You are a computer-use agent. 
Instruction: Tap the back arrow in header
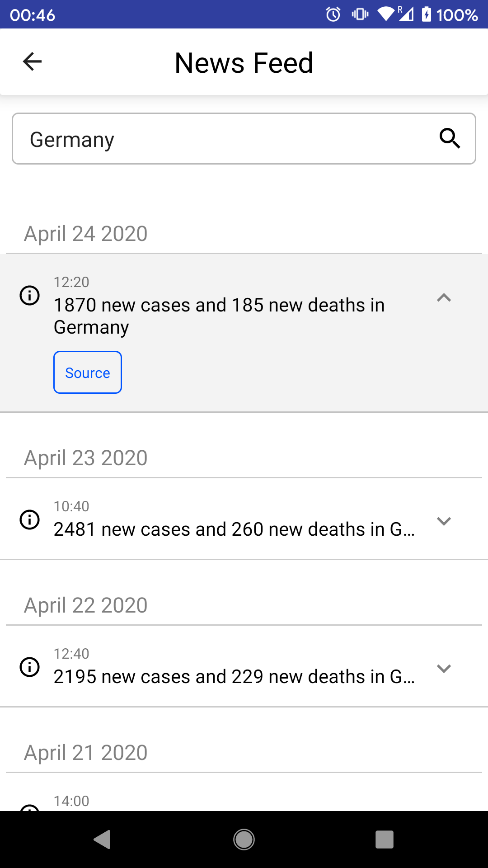pos(32,62)
